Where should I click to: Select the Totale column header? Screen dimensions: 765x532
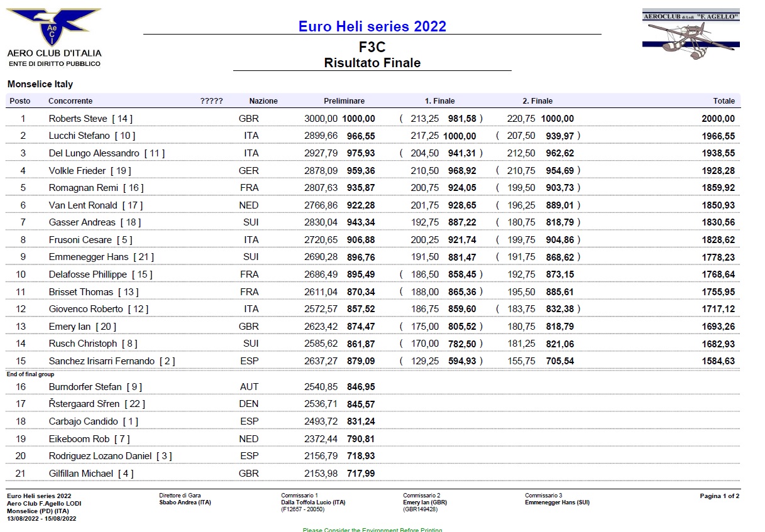tap(724, 101)
